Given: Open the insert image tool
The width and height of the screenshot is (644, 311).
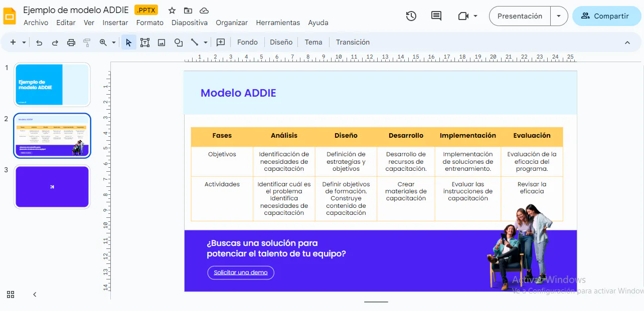Looking at the screenshot, I should point(162,42).
